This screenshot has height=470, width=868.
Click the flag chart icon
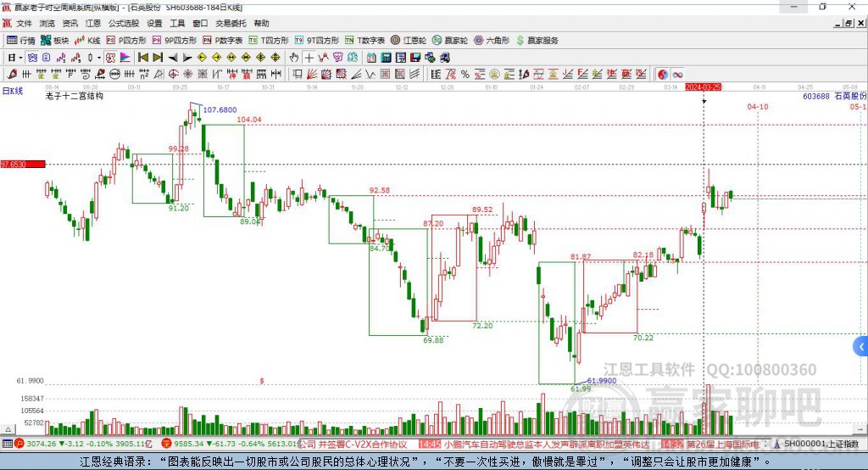[125, 58]
